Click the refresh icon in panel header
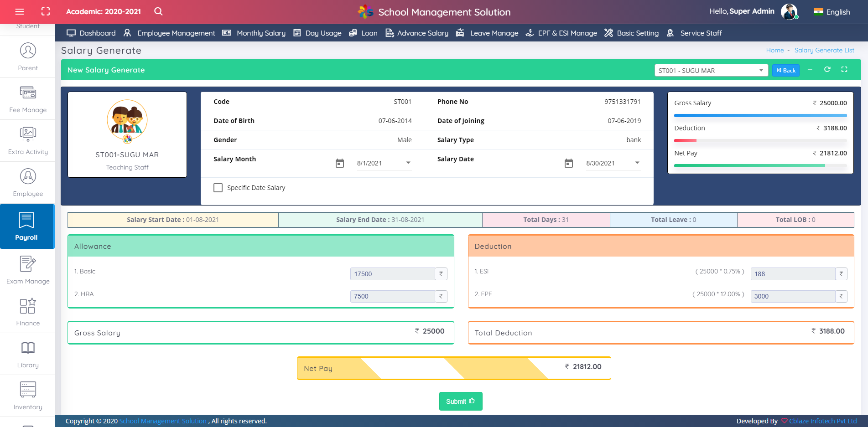868x427 pixels. (x=827, y=70)
